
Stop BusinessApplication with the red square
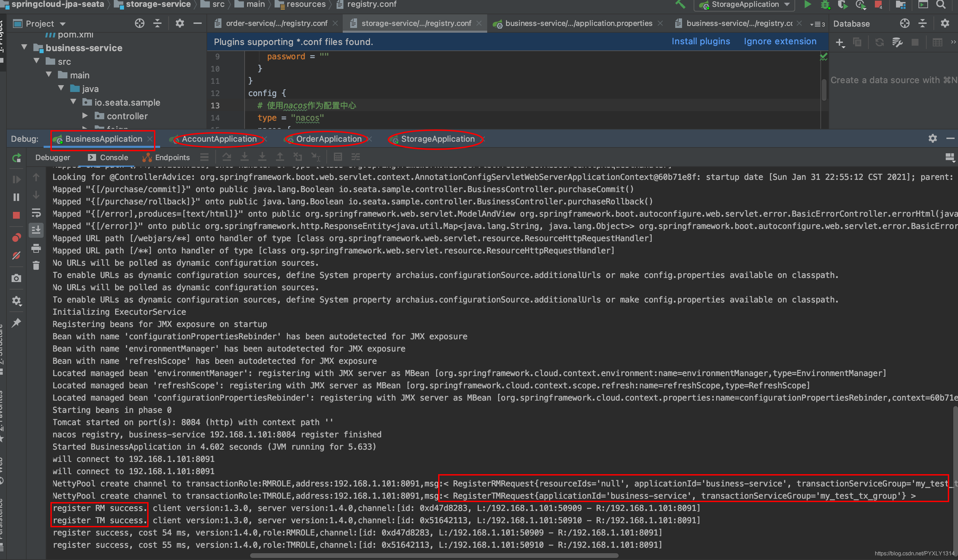(16, 215)
